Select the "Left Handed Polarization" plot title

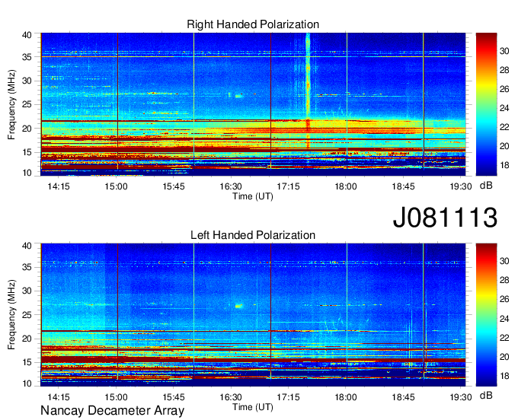pyautogui.click(x=253, y=235)
